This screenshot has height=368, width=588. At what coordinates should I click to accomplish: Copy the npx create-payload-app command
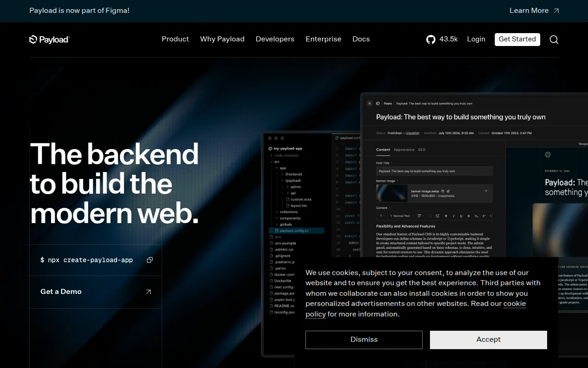tap(150, 260)
